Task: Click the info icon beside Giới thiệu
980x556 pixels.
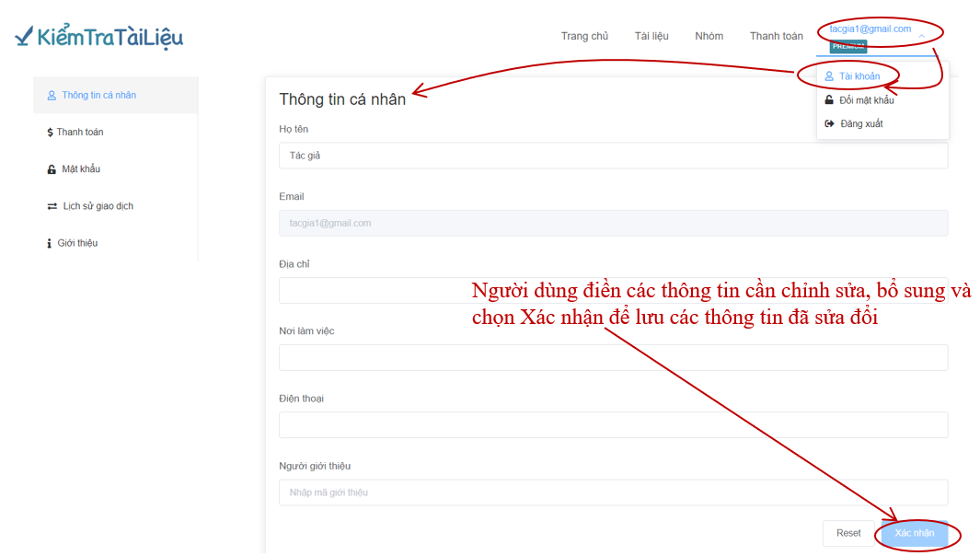Action: [50, 243]
